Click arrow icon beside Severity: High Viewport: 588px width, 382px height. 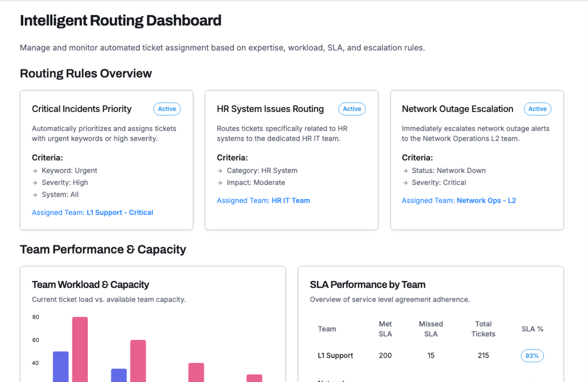(35, 183)
